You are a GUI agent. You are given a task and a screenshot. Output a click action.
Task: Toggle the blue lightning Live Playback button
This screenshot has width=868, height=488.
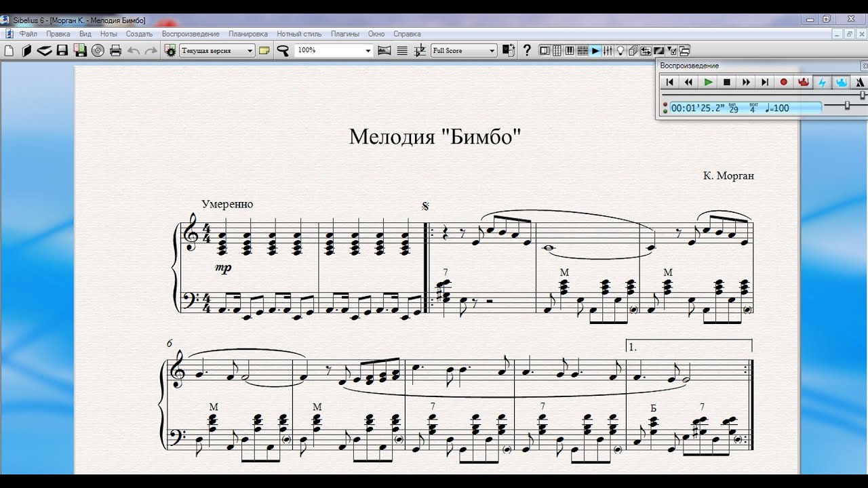823,82
